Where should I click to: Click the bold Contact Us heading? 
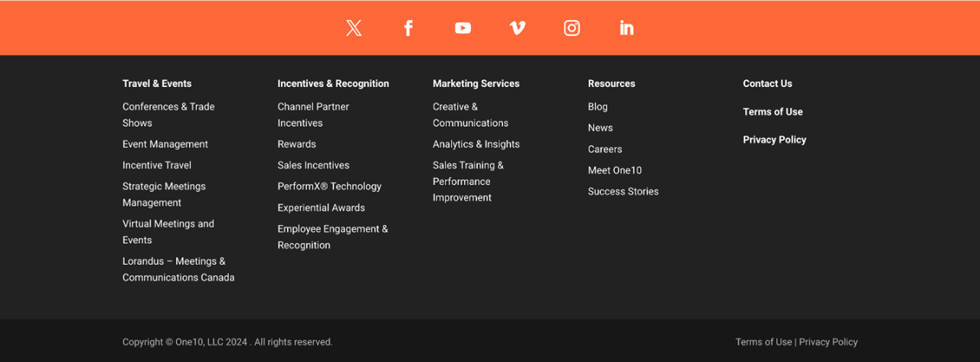coord(767,83)
